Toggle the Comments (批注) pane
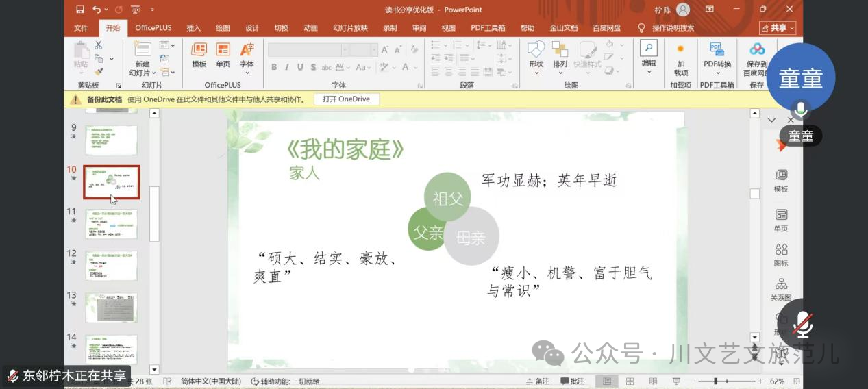Image resolution: width=868 pixels, height=389 pixels. tap(573, 381)
